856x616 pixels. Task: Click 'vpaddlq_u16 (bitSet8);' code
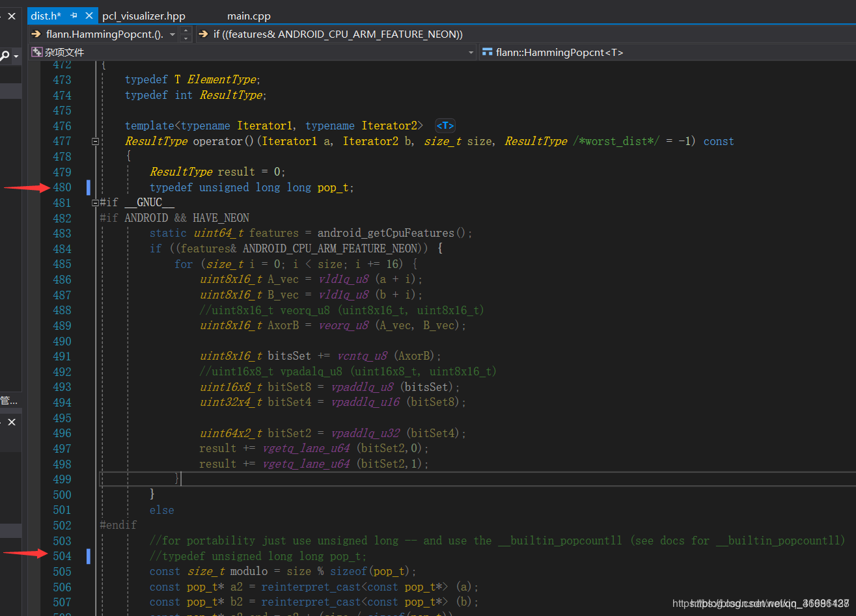coord(399,403)
